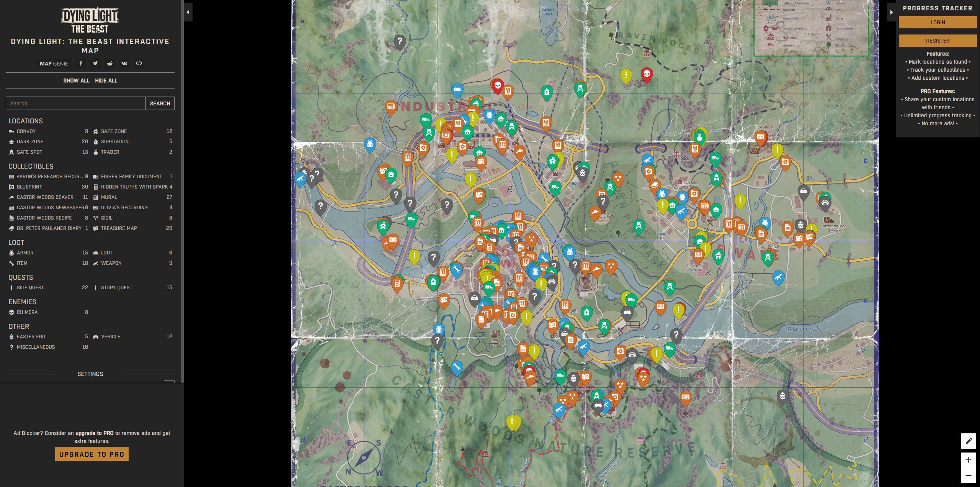Screen dimensions: 980x487
Task: Toggle Dark Zone markers visibility
Action: pos(30,141)
